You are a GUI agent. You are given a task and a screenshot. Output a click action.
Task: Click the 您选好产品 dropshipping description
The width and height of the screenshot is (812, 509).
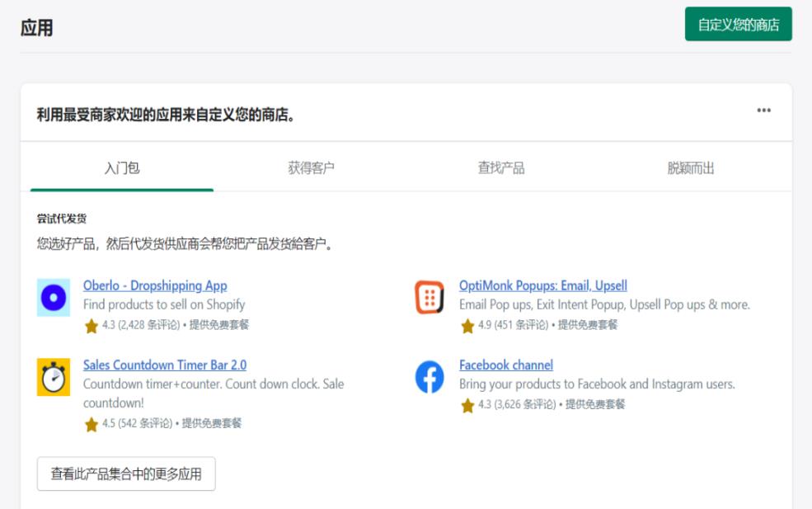185,243
